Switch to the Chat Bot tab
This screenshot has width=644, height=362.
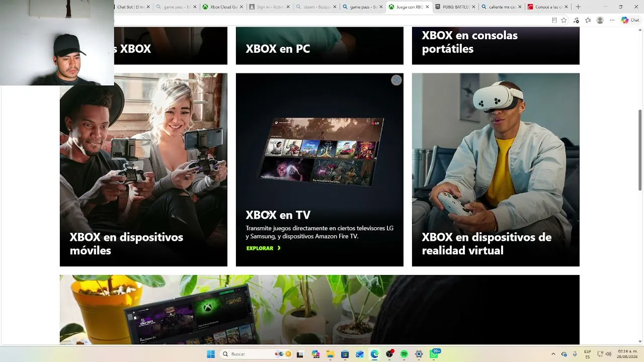pyautogui.click(x=130, y=7)
